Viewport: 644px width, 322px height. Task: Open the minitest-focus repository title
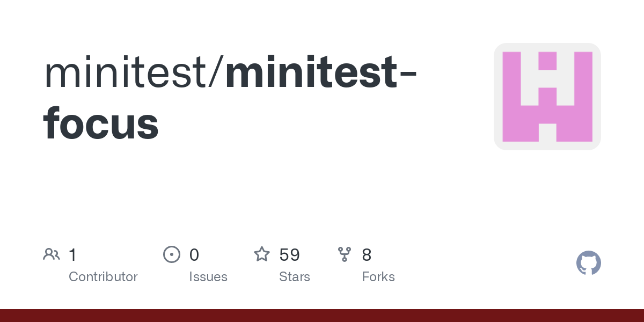[231, 99]
